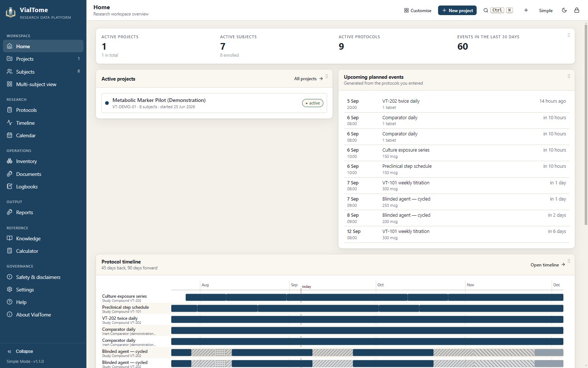This screenshot has height=368, width=588.
Task: Click the Protocol timeline card drag handle
Action: pos(569,261)
